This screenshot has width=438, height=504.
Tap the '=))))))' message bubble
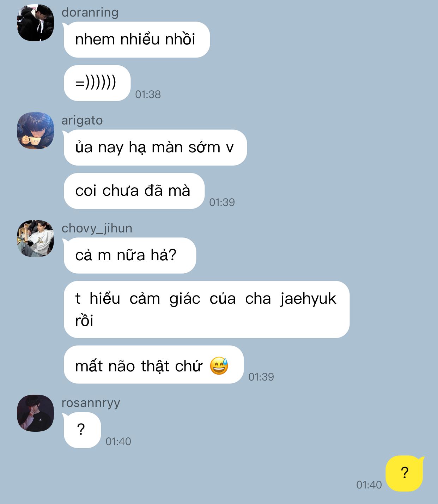click(x=97, y=83)
